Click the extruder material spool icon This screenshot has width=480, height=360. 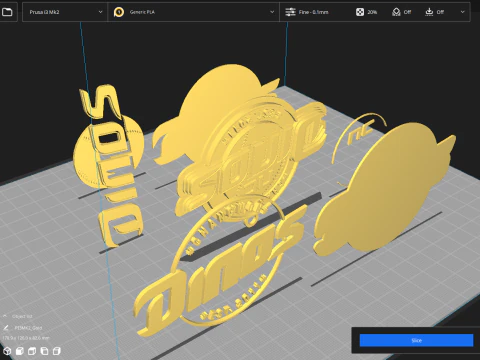pyautogui.click(x=119, y=12)
